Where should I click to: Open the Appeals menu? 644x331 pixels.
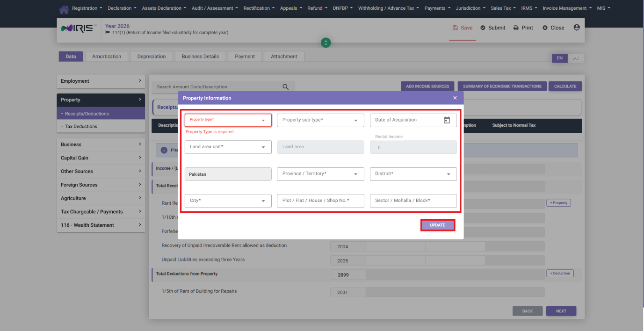click(x=291, y=8)
